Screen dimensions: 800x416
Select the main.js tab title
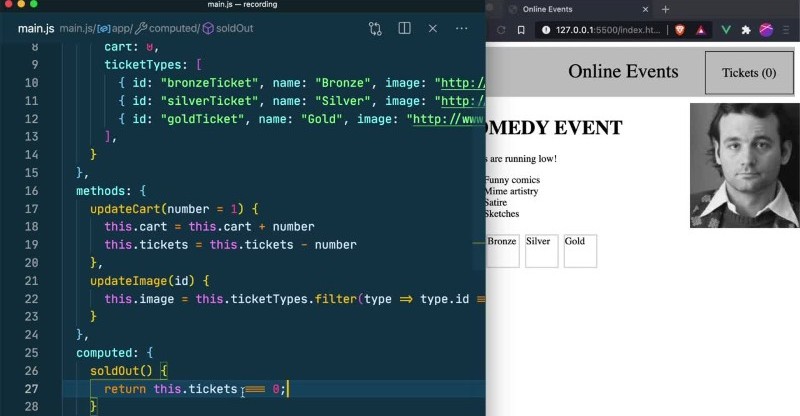(x=36, y=29)
